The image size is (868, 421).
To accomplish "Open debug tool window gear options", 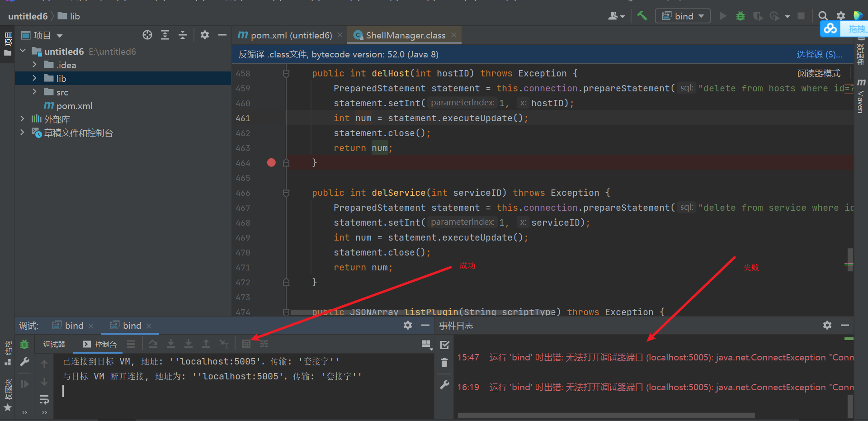I will pyautogui.click(x=408, y=325).
